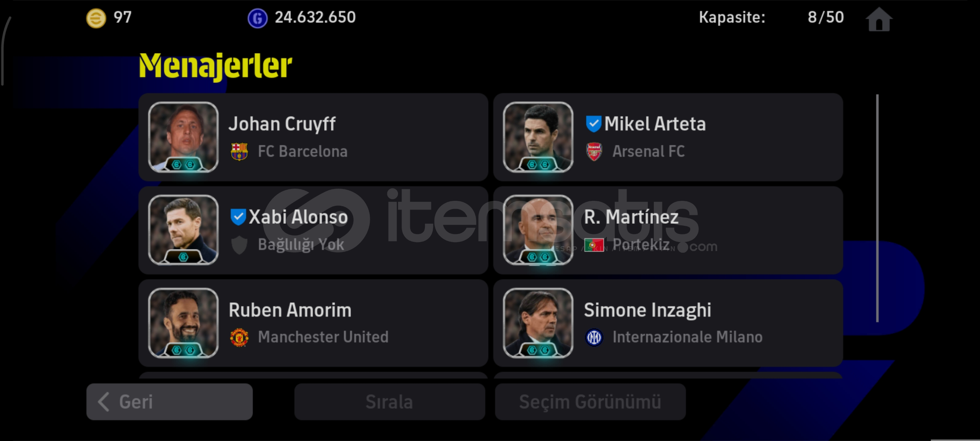Click the FC Barcelona club crest

tap(239, 151)
